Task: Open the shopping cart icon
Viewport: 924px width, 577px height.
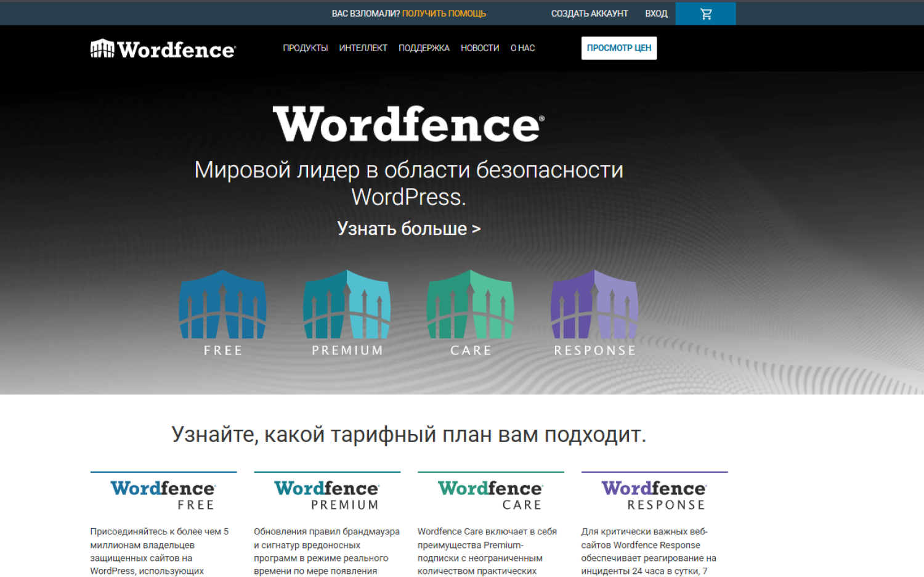Action: coord(705,14)
